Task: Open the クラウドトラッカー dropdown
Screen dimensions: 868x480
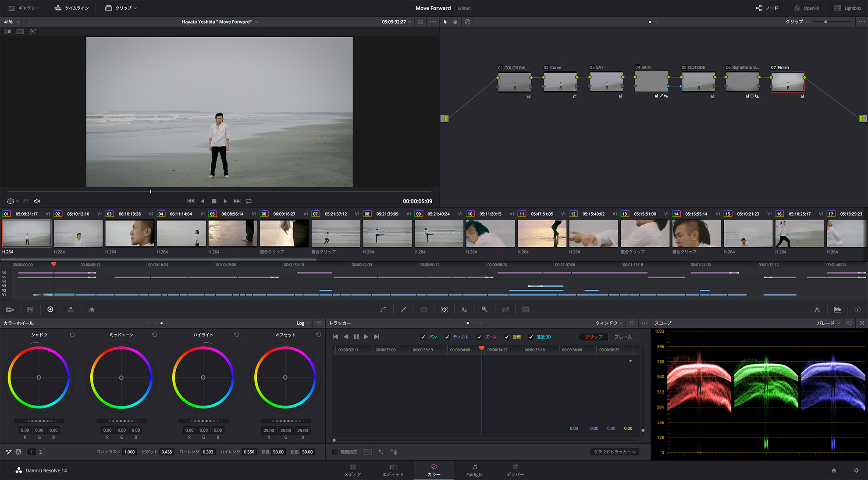Action: [x=615, y=452]
